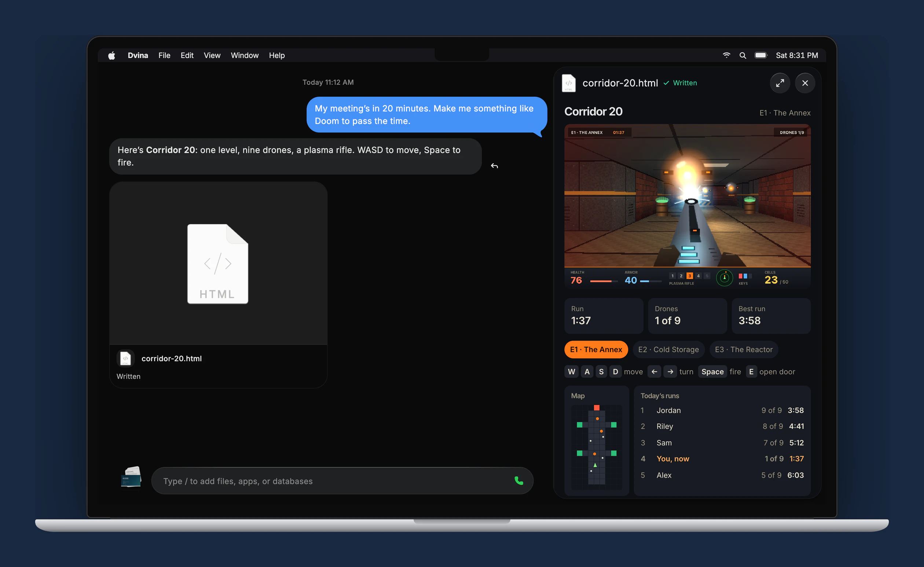Click the HTML file icon in panel header
This screenshot has height=567, width=924.
tap(568, 83)
